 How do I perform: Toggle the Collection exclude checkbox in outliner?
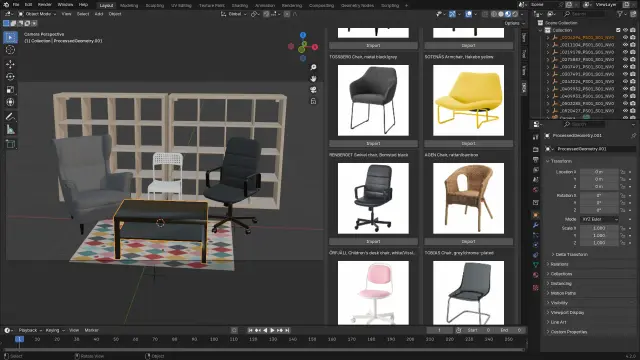click(618, 30)
